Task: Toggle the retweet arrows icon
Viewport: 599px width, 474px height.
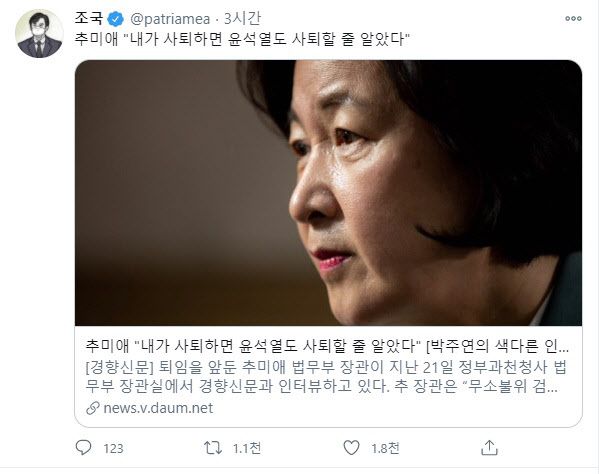Action: [x=213, y=448]
